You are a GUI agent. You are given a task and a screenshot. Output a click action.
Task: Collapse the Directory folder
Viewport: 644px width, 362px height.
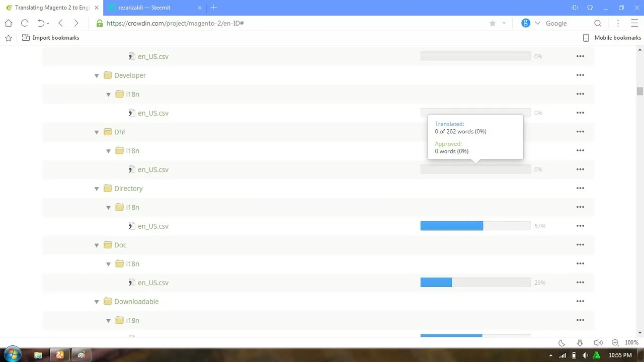97,189
